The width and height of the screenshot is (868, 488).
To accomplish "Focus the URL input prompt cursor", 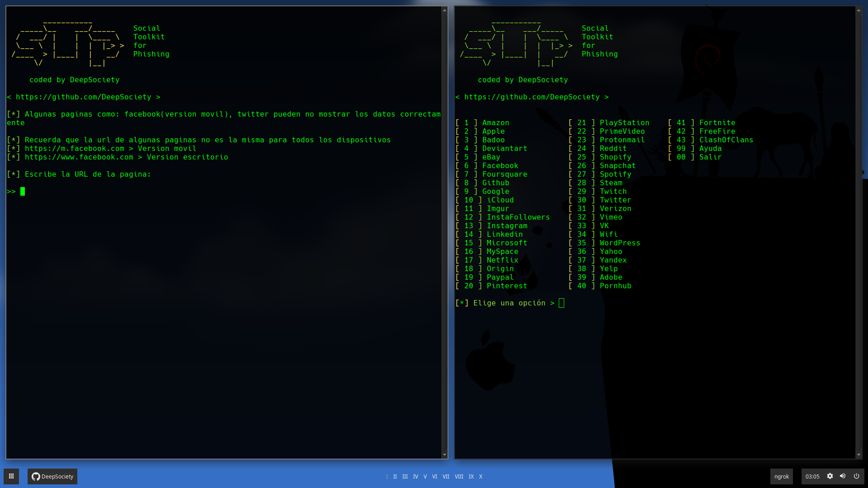I will [x=23, y=192].
